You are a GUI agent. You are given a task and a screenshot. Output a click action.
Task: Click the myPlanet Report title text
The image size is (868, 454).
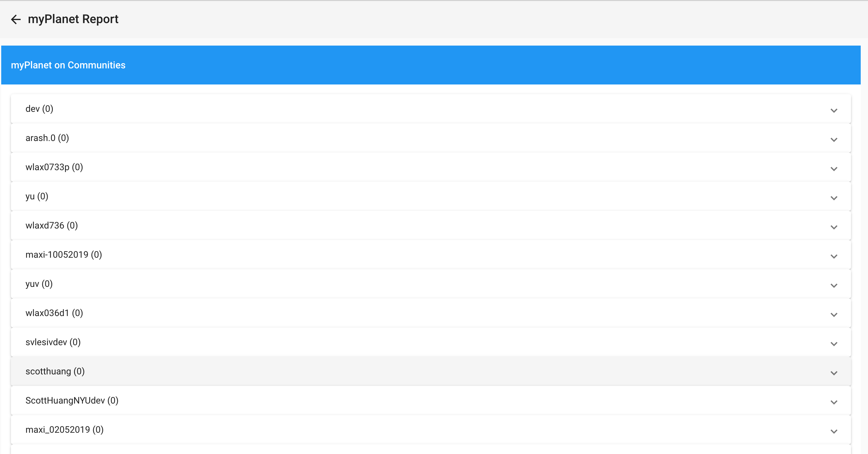pyautogui.click(x=73, y=19)
